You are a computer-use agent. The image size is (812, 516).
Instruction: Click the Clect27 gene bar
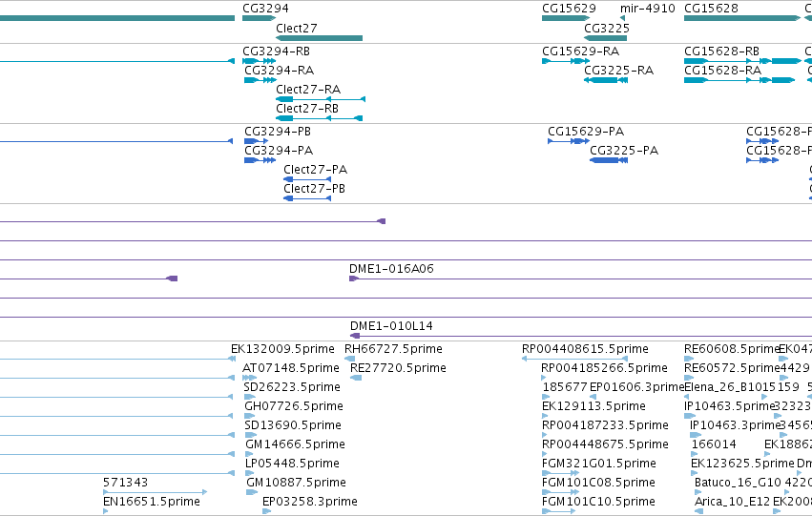coord(319,38)
